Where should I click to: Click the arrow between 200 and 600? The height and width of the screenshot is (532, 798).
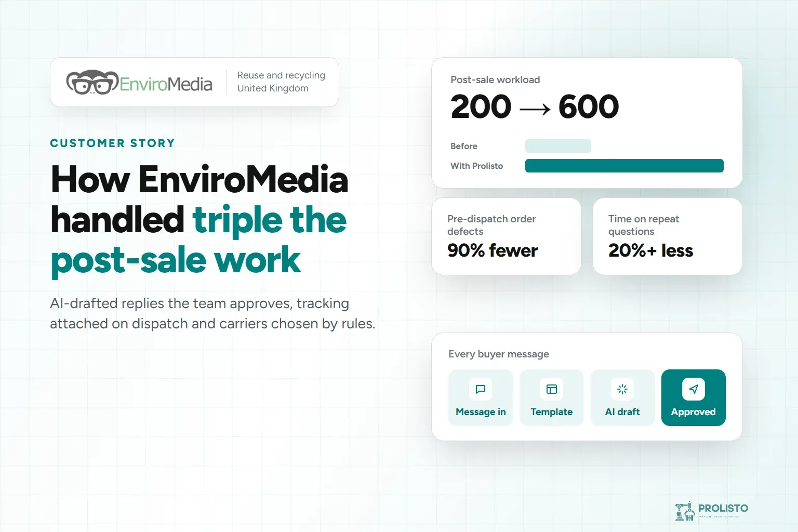pyautogui.click(x=535, y=109)
